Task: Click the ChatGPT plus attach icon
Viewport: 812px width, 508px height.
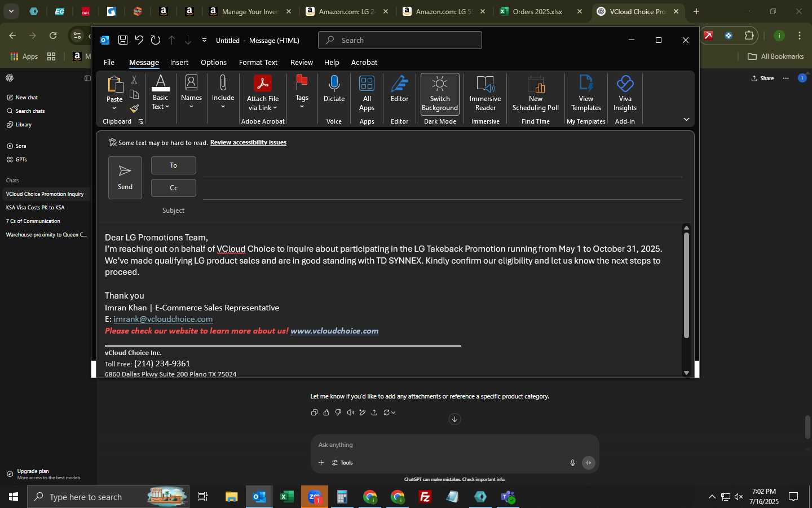Action: click(x=321, y=463)
